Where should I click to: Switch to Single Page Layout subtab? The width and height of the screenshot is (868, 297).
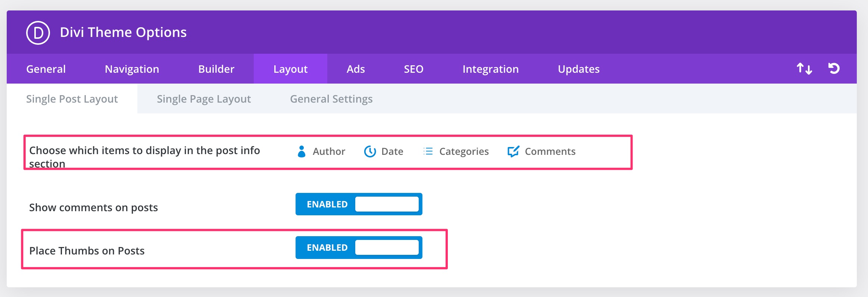[204, 99]
